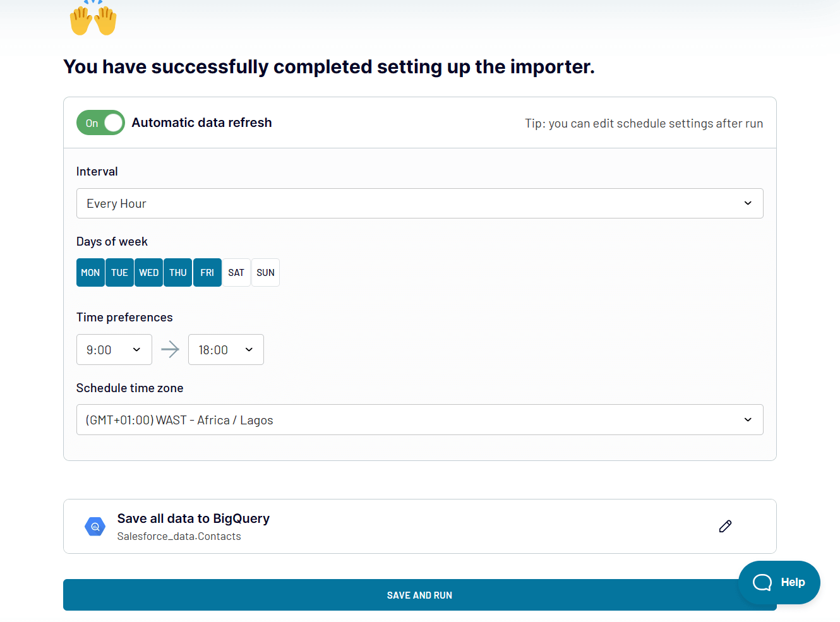Click the pencil edit icon for BigQuery settings
The height and width of the screenshot is (622, 840).
tap(725, 526)
